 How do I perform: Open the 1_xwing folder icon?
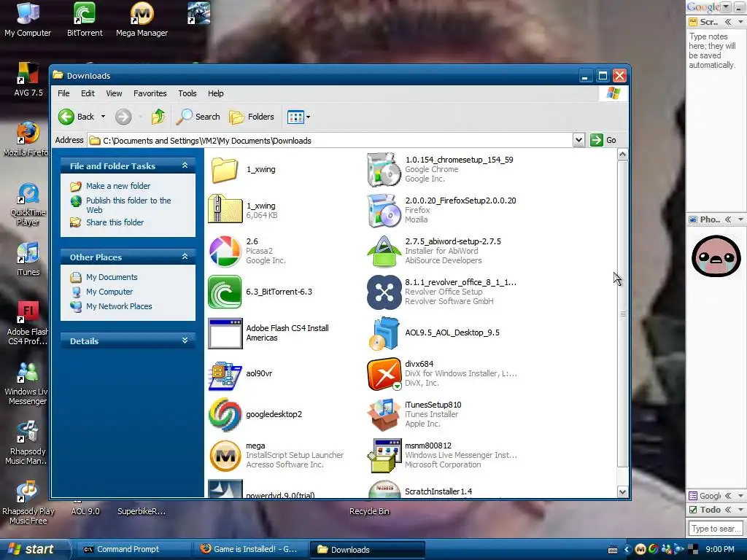(x=225, y=169)
